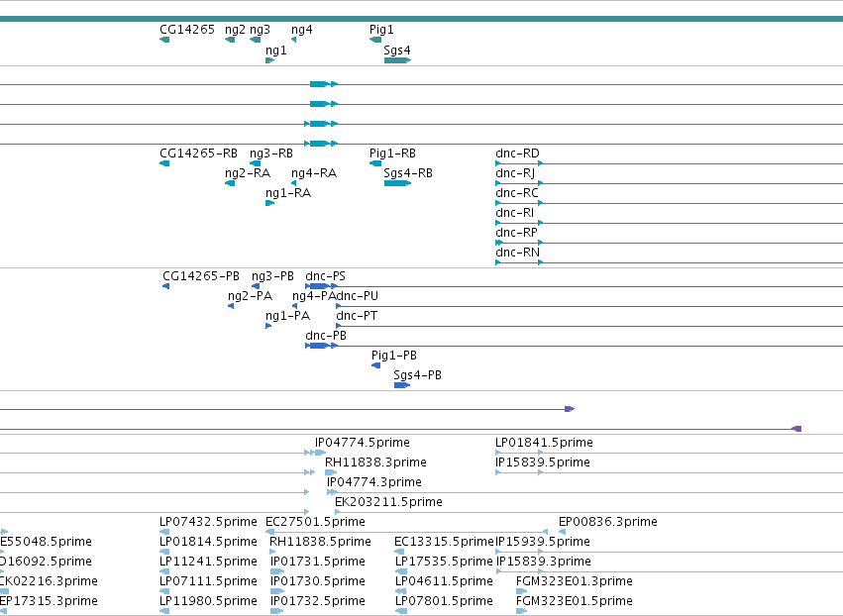
Task: Click the ng2-PA protein label
Action: pos(250,296)
